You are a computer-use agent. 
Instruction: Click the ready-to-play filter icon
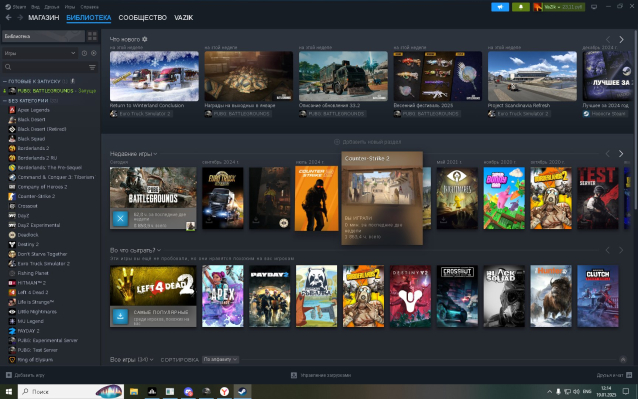coord(94,53)
